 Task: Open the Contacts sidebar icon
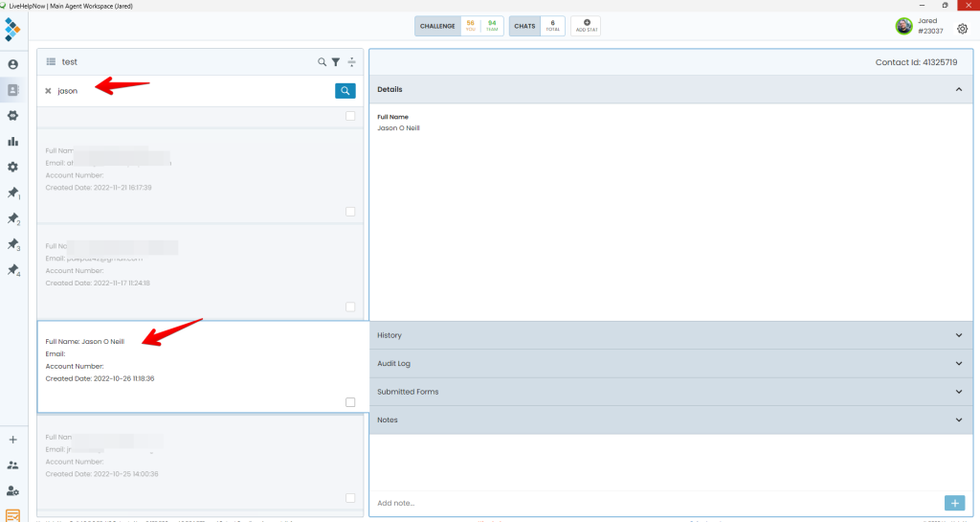(x=13, y=90)
